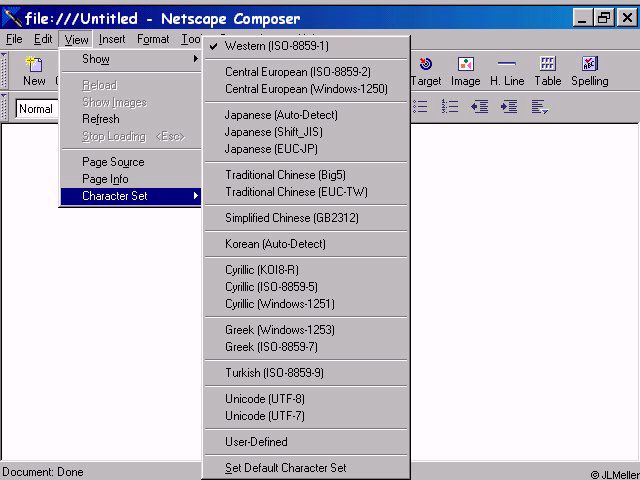Select checked Western (ISO-8859-1) character set
Screen dimensions: 640x480
[x=306, y=46]
